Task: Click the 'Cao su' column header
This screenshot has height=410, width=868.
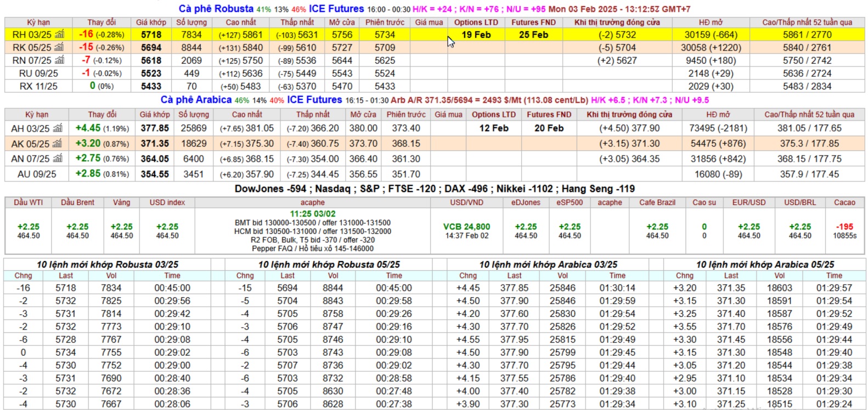Action: pyautogui.click(x=704, y=202)
